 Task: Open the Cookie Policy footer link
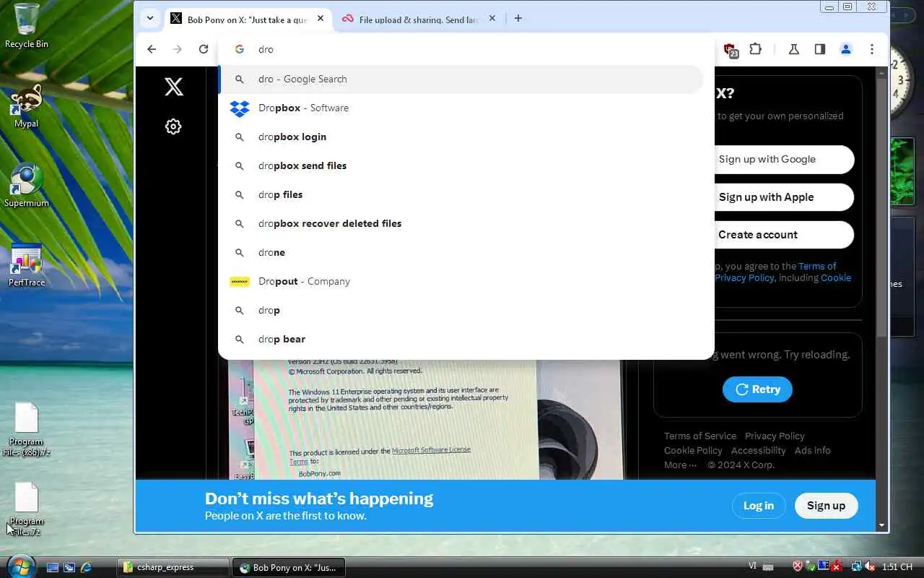coord(693,450)
